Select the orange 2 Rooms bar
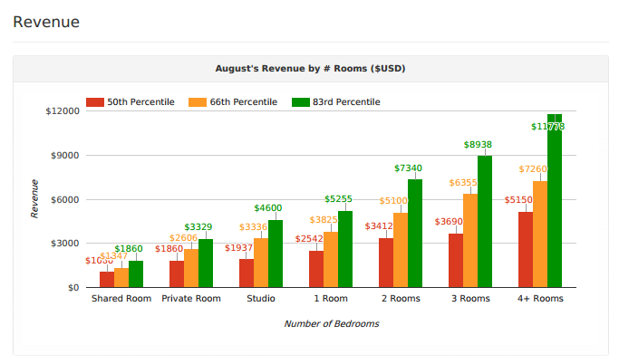 tap(401, 250)
